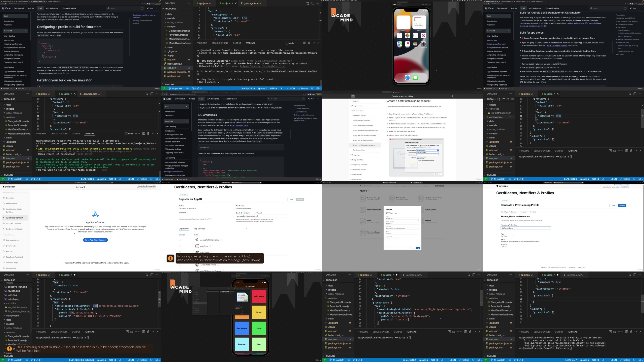Click the Provisioning Profile Name input field
This screenshot has height=362, width=644.
[525, 228]
